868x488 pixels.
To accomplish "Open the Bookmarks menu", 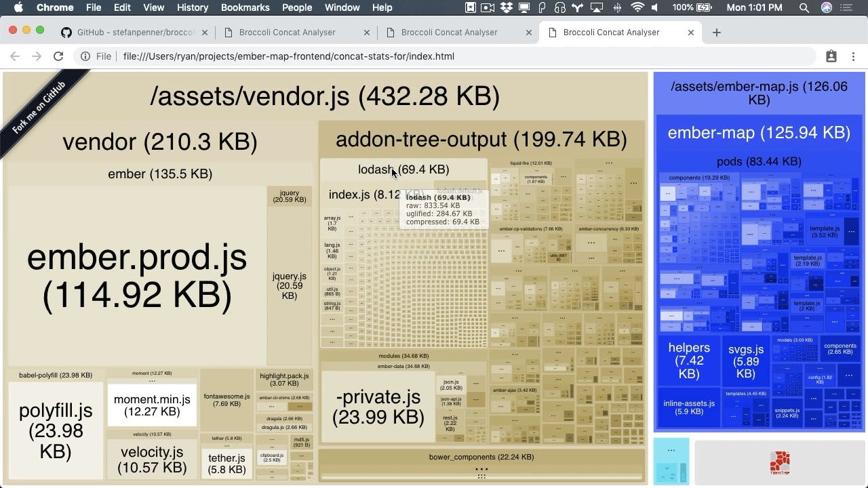I will click(245, 7).
